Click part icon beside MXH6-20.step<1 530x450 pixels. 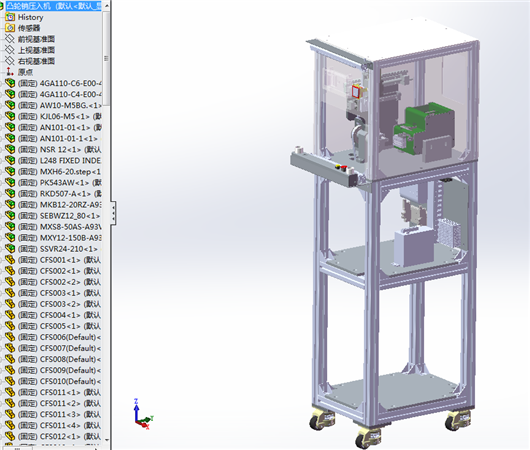click(10, 171)
